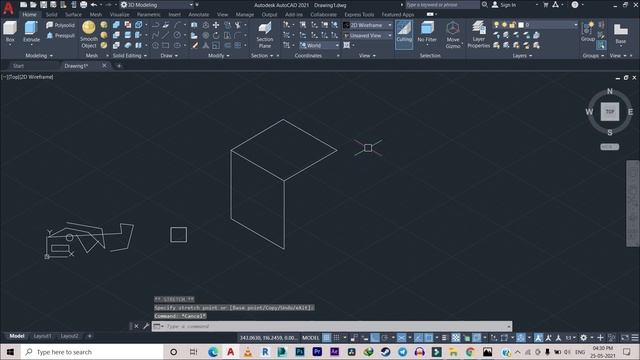The width and height of the screenshot is (640, 360).
Task: Choose the Polysolid tool
Action: pyautogui.click(x=60, y=25)
